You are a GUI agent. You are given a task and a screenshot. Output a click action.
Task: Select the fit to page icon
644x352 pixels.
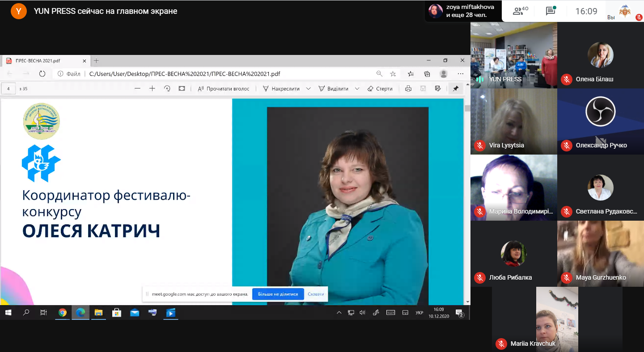tap(182, 88)
